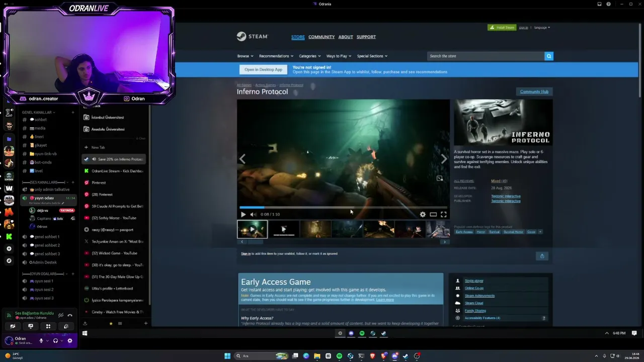This screenshot has width=644, height=362.
Task: Click the Windows Start button
Action: (x=227, y=356)
